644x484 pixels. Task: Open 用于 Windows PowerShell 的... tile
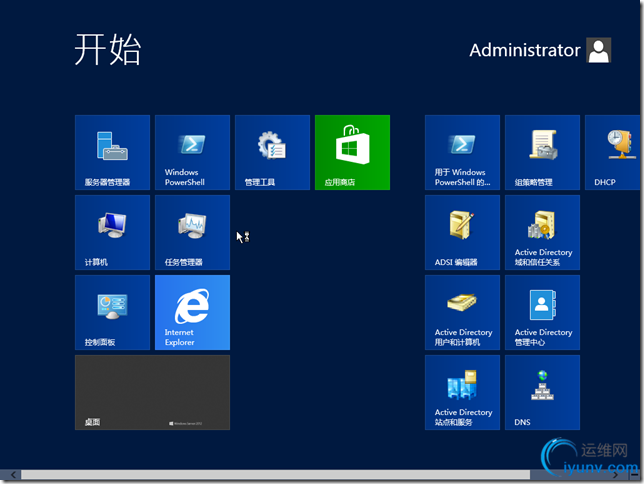pyautogui.click(x=462, y=152)
